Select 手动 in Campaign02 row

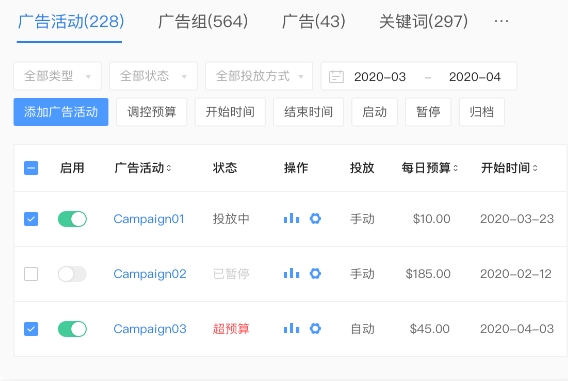(x=362, y=274)
